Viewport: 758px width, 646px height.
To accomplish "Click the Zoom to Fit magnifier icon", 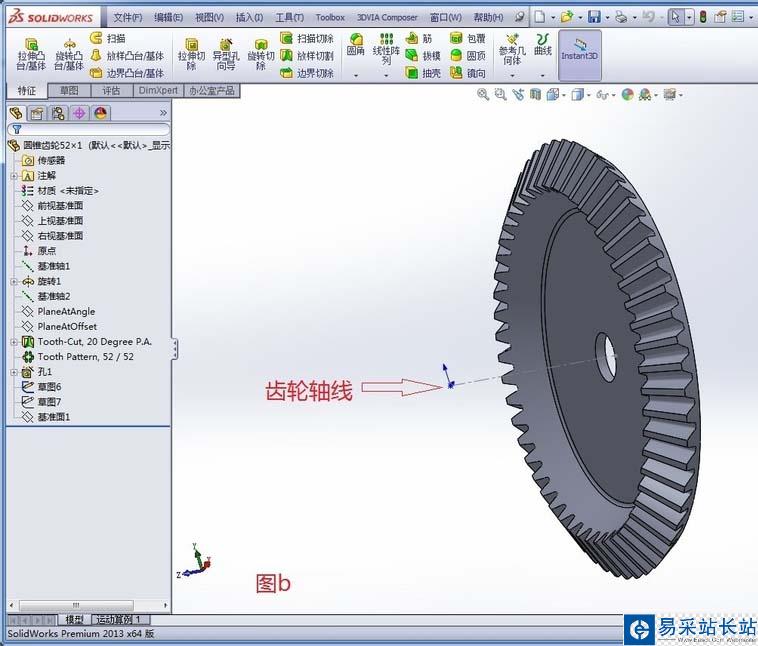I will click(482, 94).
